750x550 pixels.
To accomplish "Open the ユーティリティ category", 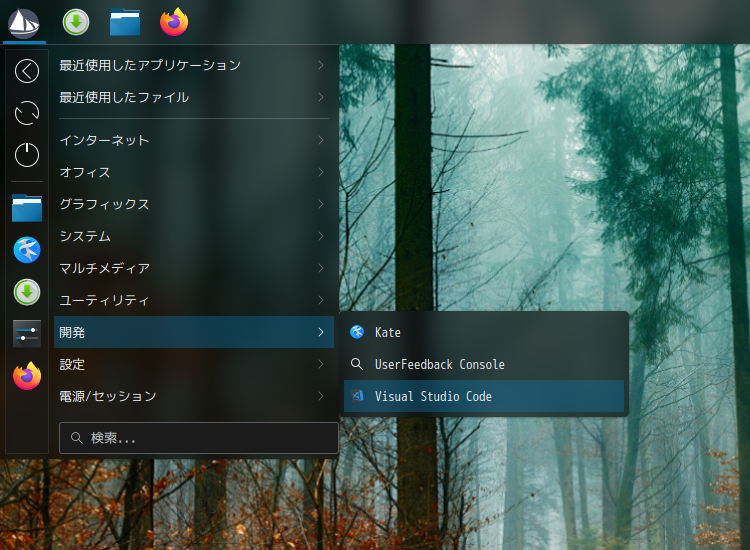I will click(x=194, y=300).
